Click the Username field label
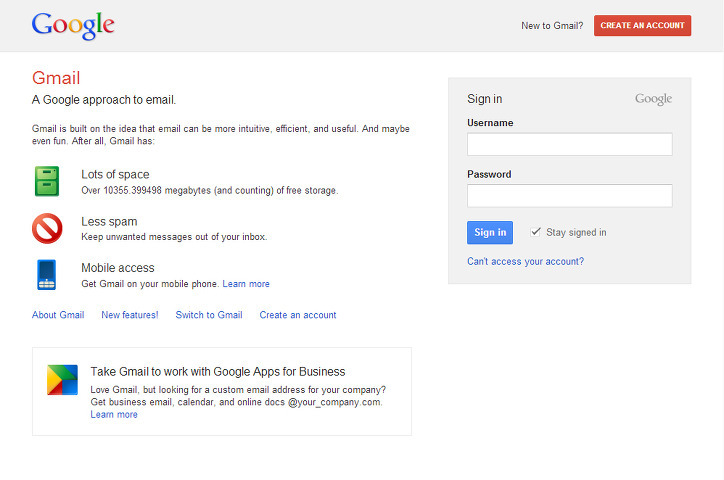The width and height of the screenshot is (724, 480). [x=490, y=123]
